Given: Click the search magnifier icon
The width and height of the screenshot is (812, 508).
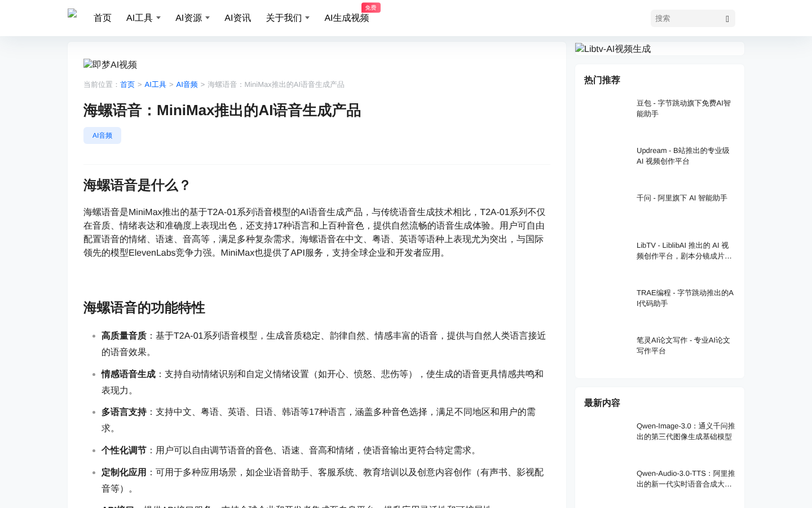Looking at the screenshot, I should coord(727,19).
